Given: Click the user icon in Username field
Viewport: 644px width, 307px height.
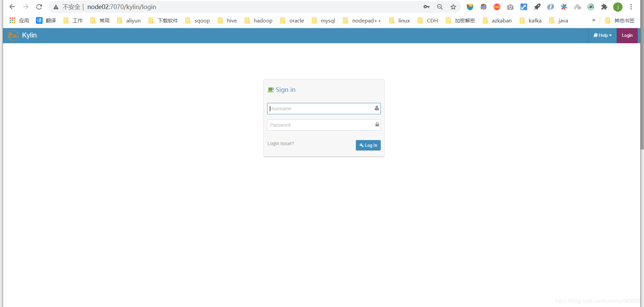Looking at the screenshot, I should (377, 108).
